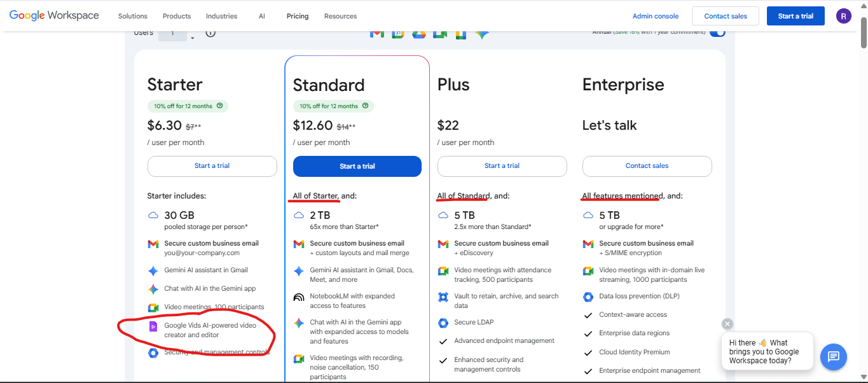Dismiss the chat popup with the X
Screen dimensions: 868x383
click(726, 324)
